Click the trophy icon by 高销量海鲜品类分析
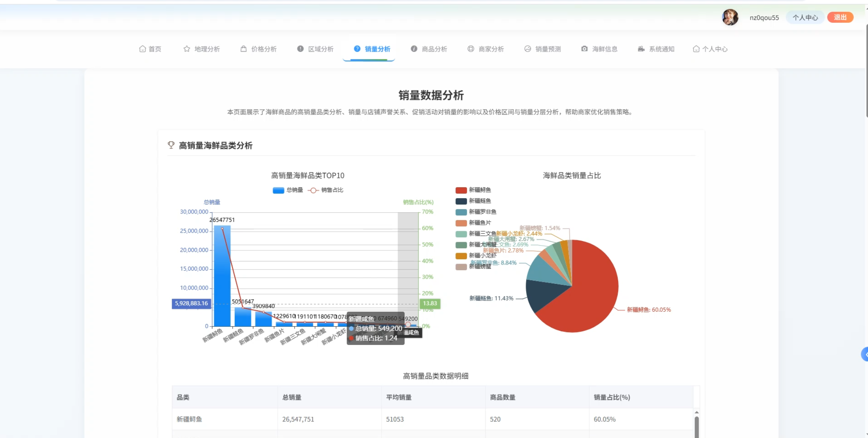Viewport: 868px width, 438px height. pos(171,145)
